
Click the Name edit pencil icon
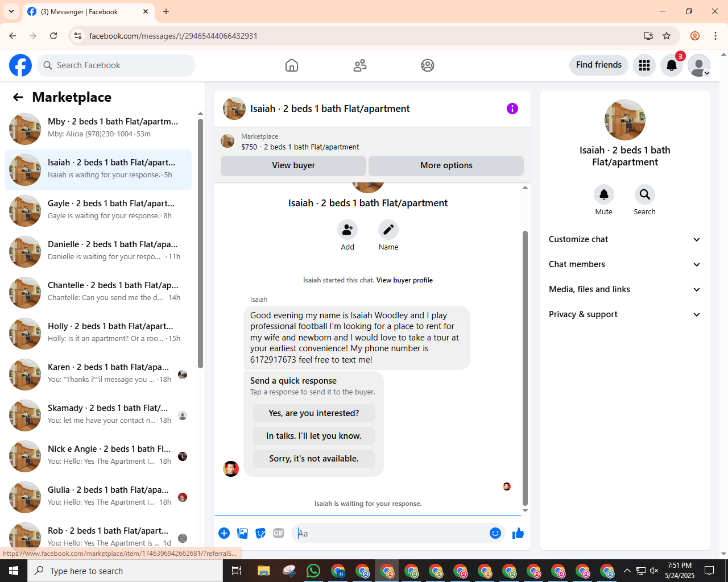click(388, 230)
